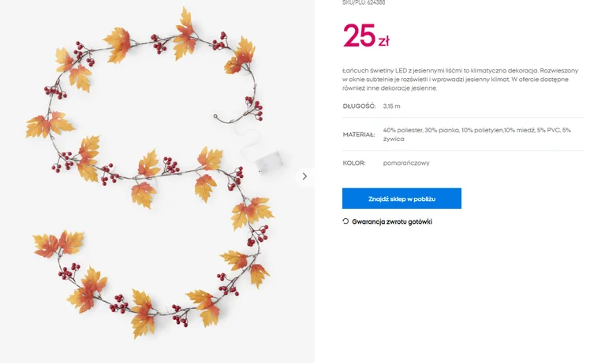Click the "DŁUGOŚĆ" specification label
Image resolution: width=590 pixels, height=364 pixels.
click(x=359, y=106)
